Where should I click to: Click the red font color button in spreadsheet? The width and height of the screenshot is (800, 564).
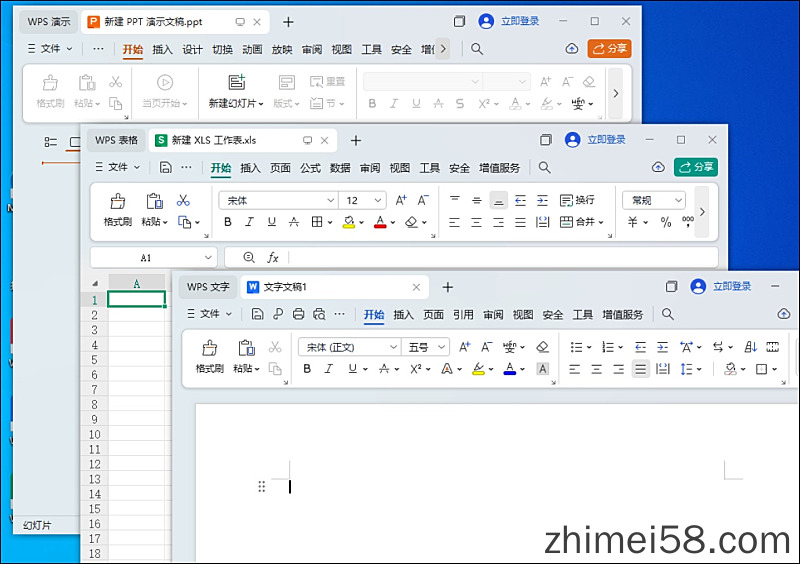point(380,222)
